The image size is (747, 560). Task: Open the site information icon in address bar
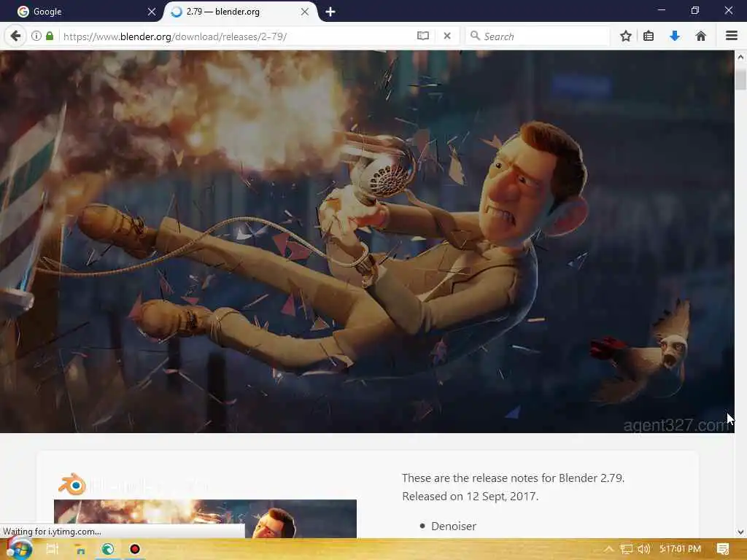[x=36, y=36]
